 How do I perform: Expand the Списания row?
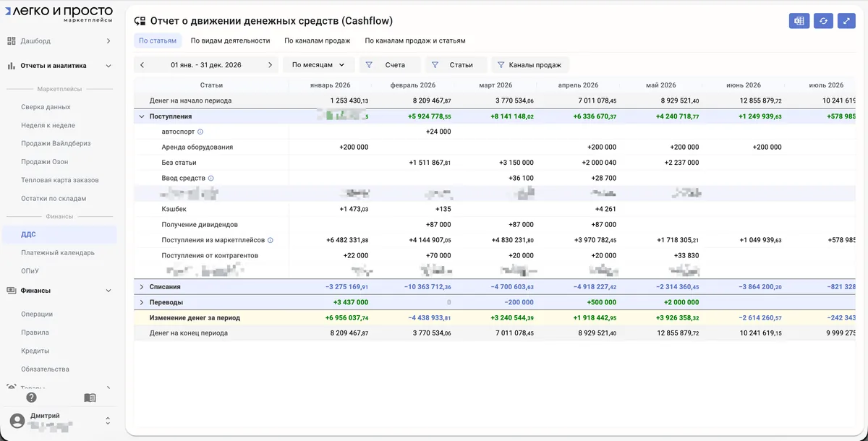pyautogui.click(x=142, y=287)
